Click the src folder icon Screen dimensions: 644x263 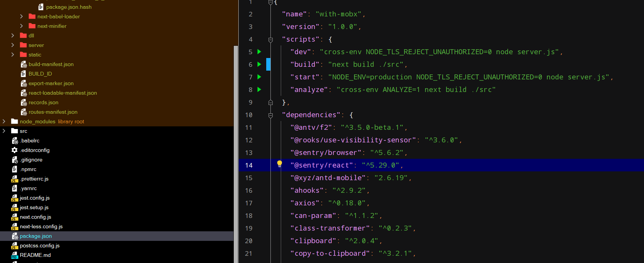click(15, 131)
